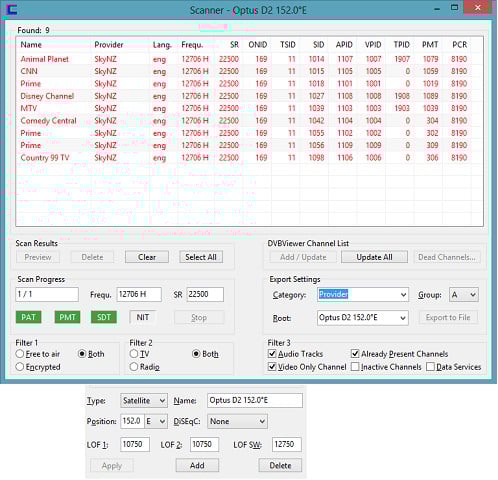
Task: Open the Root dropdown with Optus D2
Action: (x=363, y=318)
